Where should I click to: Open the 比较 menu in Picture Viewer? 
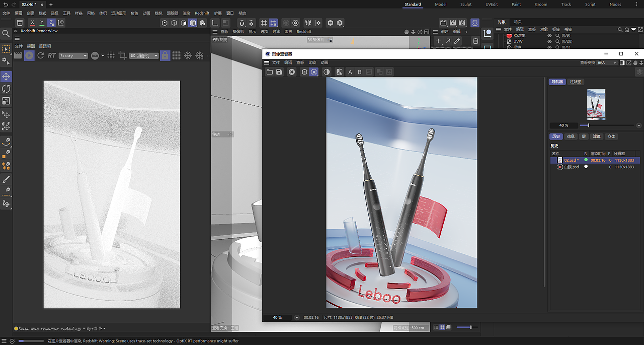coord(312,62)
